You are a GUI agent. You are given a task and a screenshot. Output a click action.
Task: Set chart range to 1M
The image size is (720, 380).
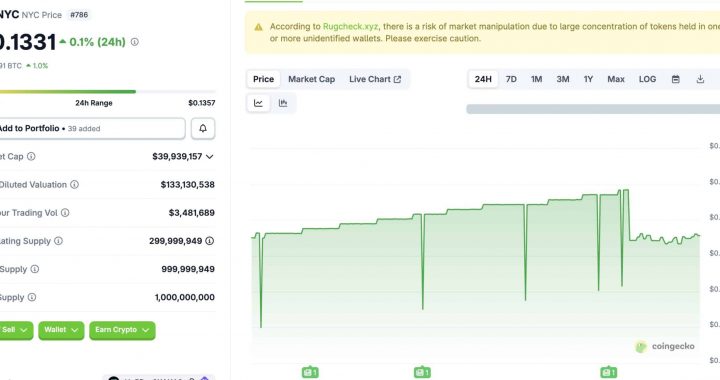(536, 79)
